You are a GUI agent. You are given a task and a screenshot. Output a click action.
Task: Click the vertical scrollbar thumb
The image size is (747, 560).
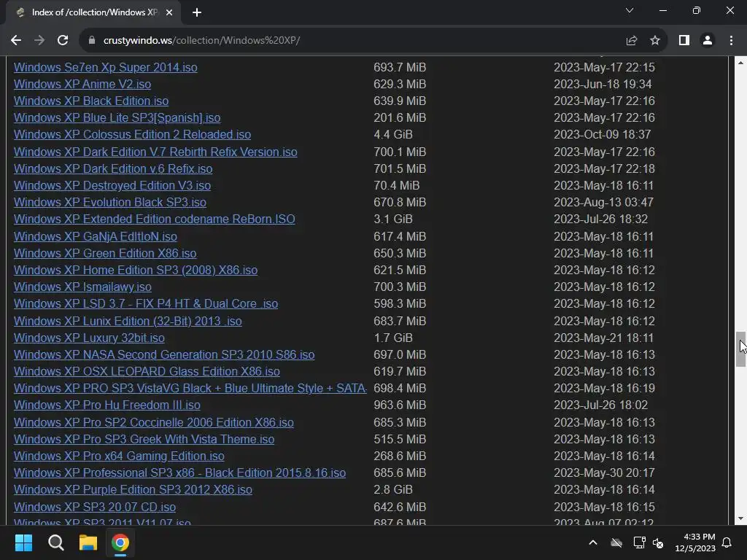click(740, 349)
